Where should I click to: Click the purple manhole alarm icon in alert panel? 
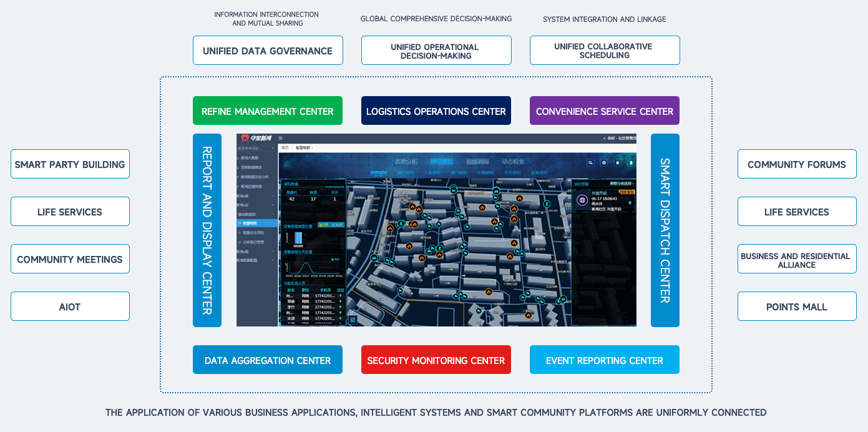[x=582, y=200]
